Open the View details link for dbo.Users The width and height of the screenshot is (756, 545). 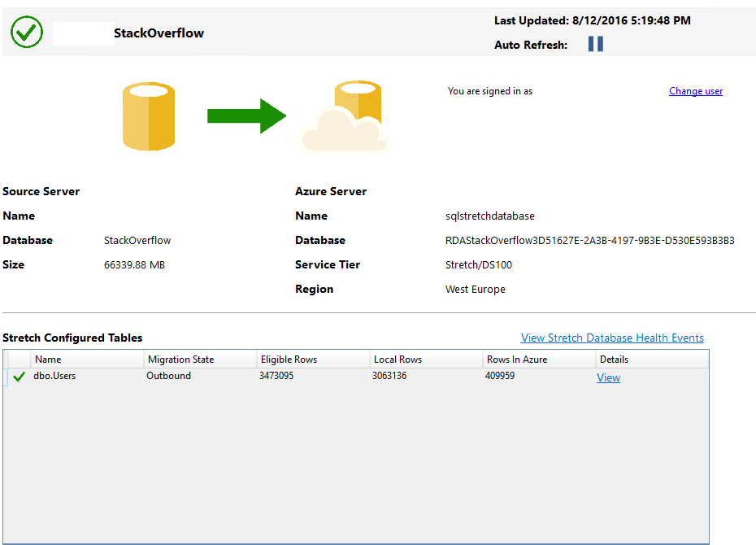609,377
